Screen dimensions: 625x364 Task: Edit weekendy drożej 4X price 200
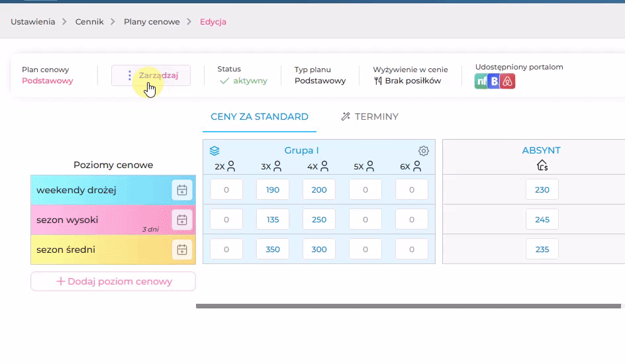319,189
